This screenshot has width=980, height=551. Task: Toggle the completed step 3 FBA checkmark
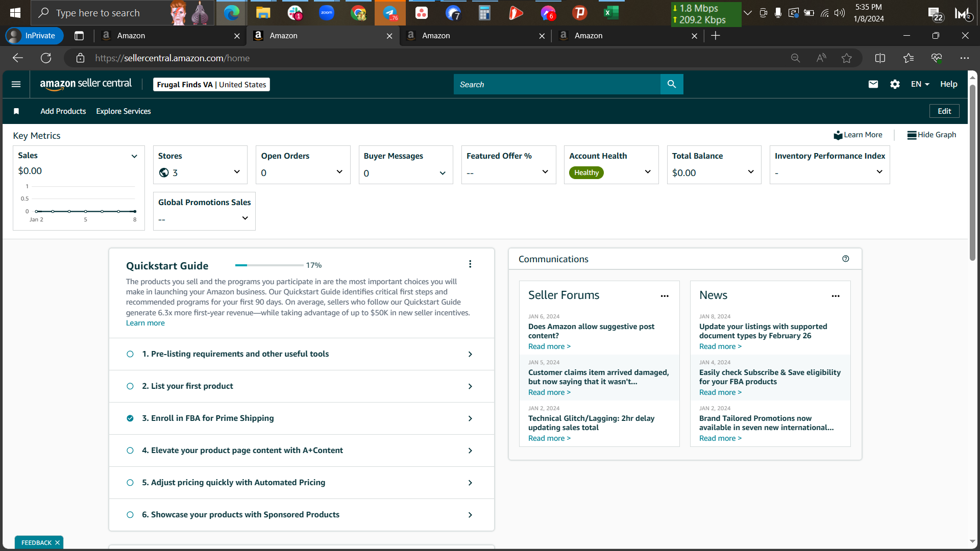click(x=130, y=418)
